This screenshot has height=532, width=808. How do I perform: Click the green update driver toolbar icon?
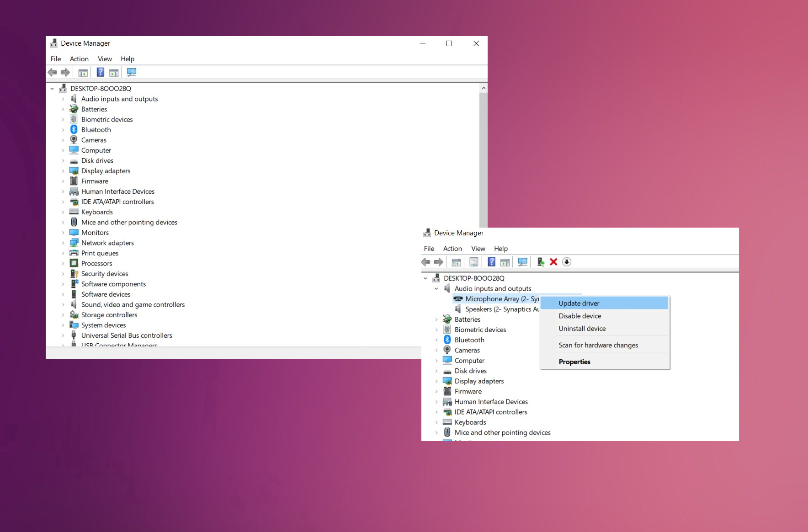[541, 262]
